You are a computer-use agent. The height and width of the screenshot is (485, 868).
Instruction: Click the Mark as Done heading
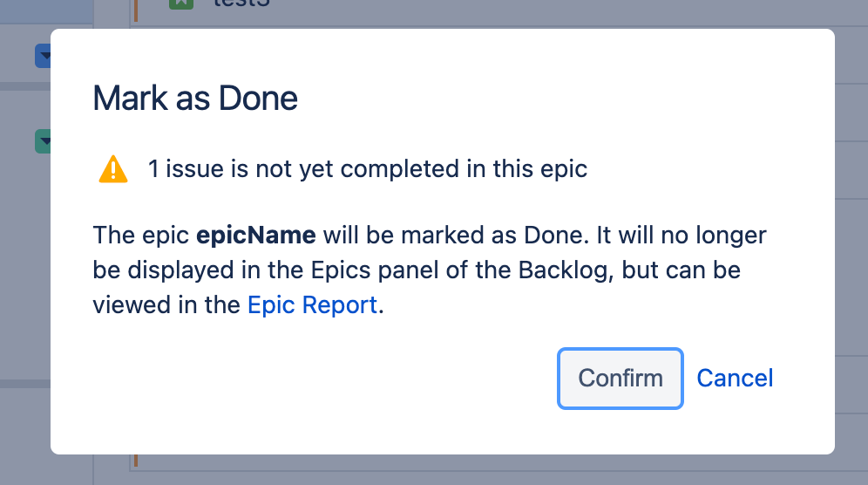(x=195, y=99)
